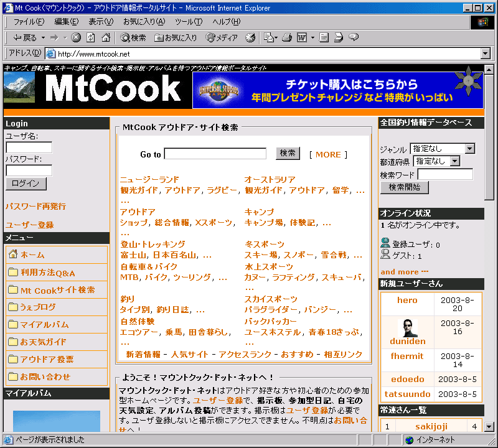Click the 検索ワード input field
Image resolution: width=498 pixels, height=448 pixels.
445,174
